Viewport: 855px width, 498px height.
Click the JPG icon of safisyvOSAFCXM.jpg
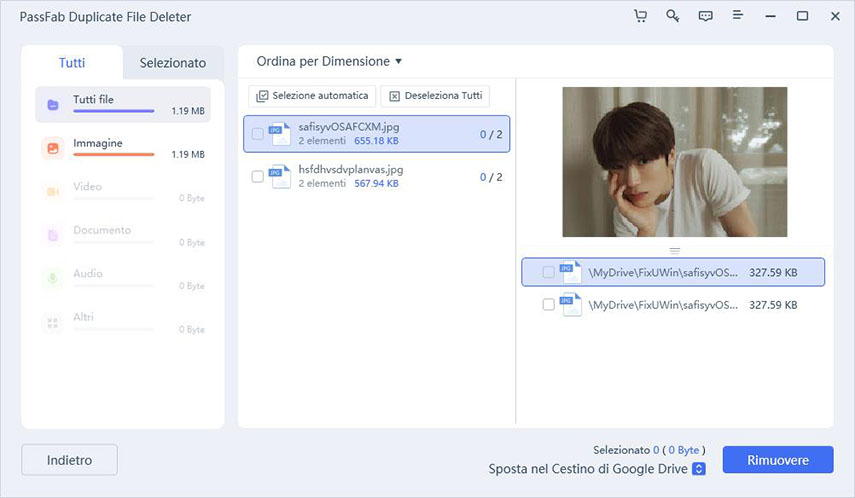(280, 134)
